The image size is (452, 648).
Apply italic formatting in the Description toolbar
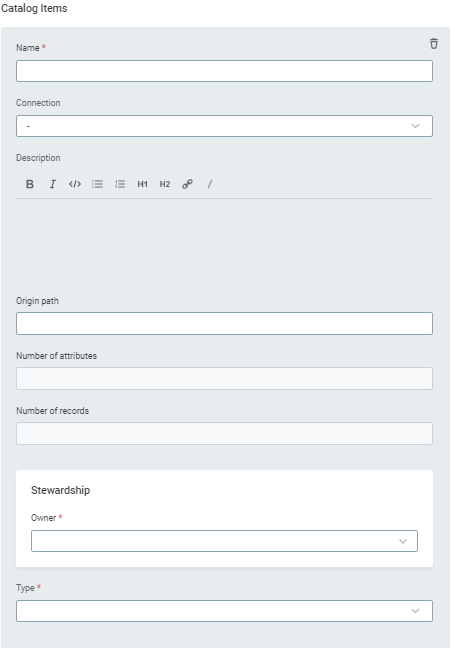(52, 184)
